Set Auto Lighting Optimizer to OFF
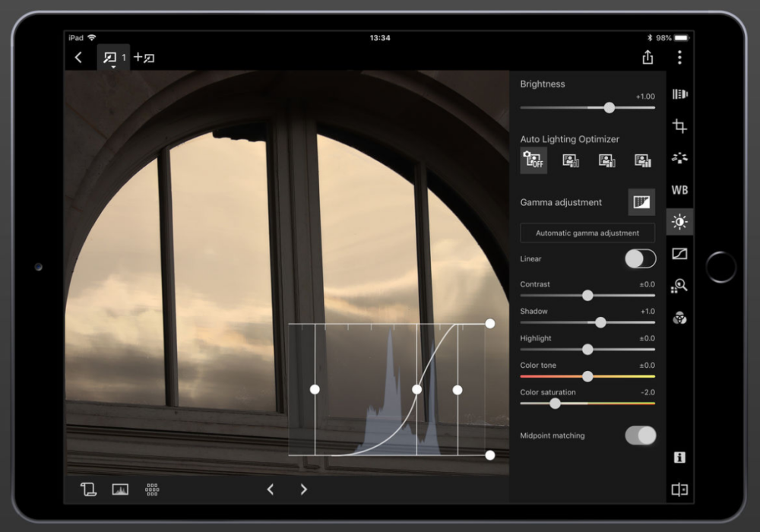 pos(534,160)
